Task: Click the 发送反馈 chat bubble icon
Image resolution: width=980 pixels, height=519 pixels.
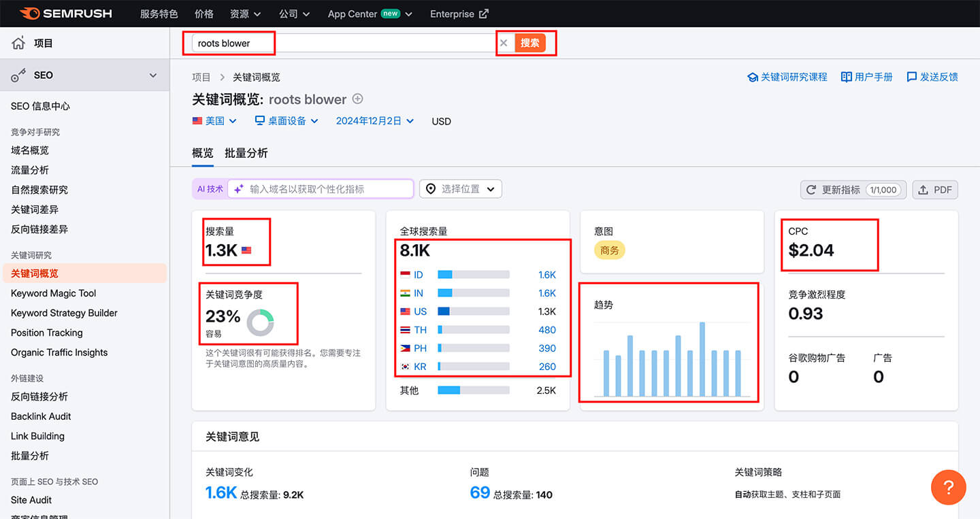Action: coord(912,78)
